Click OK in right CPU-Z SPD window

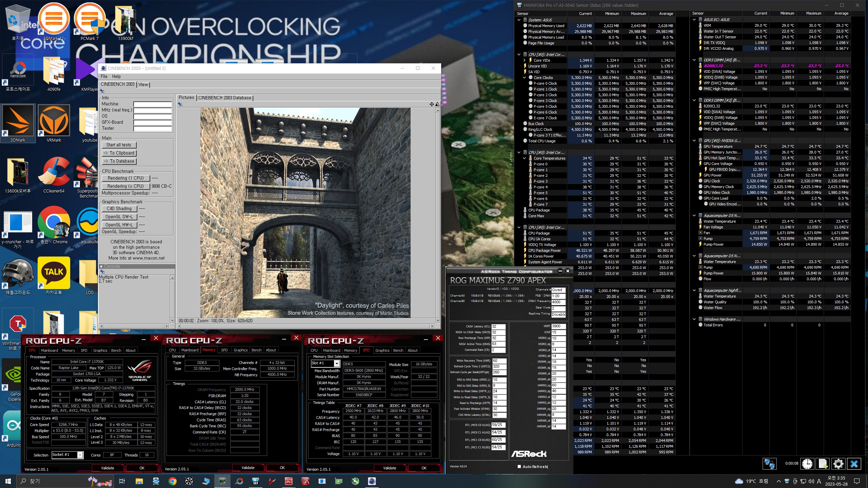pos(424,468)
